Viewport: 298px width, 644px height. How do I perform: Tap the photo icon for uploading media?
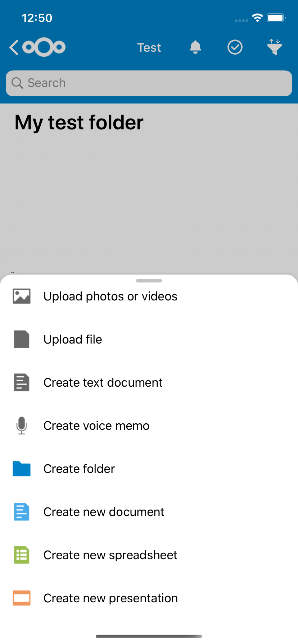[22, 296]
